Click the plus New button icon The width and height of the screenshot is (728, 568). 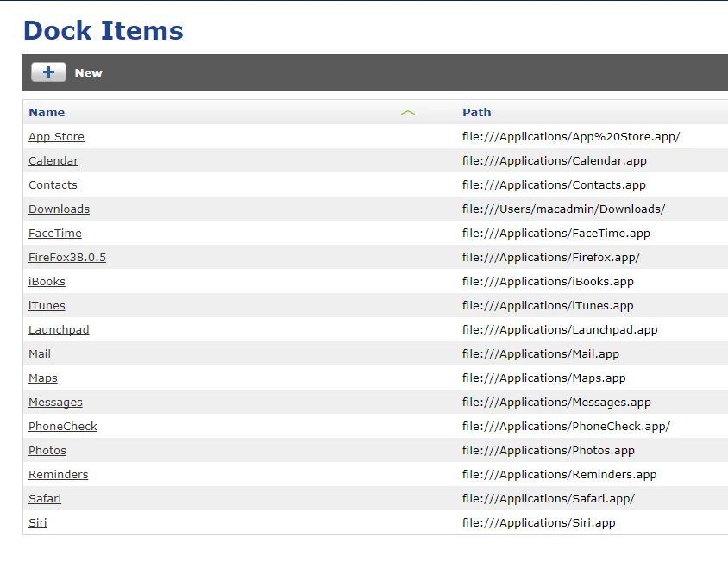tap(49, 72)
